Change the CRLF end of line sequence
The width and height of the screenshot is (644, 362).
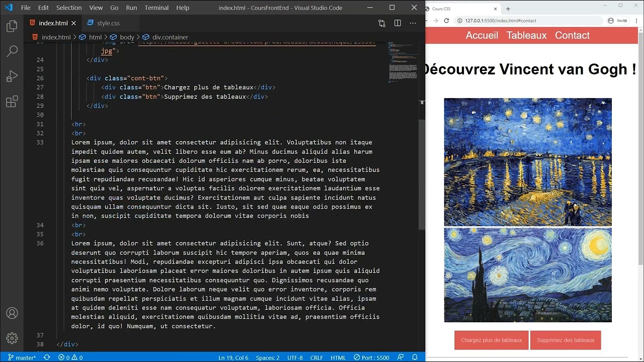(x=317, y=357)
